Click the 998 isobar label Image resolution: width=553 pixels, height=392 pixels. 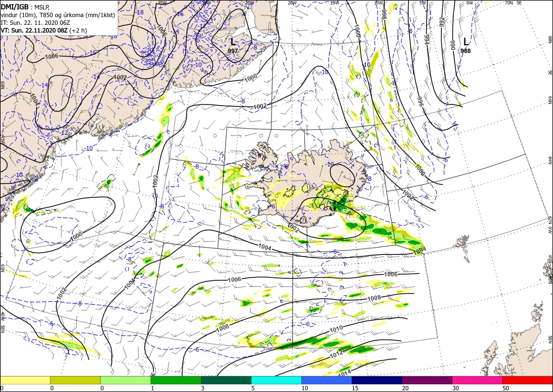point(384,14)
